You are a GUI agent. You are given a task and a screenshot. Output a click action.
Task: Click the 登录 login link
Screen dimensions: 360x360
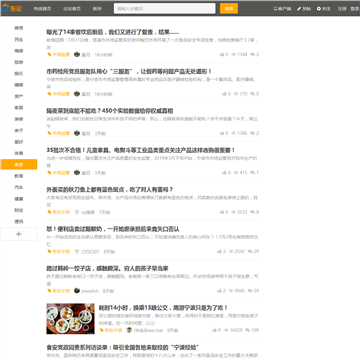tap(355, 9)
